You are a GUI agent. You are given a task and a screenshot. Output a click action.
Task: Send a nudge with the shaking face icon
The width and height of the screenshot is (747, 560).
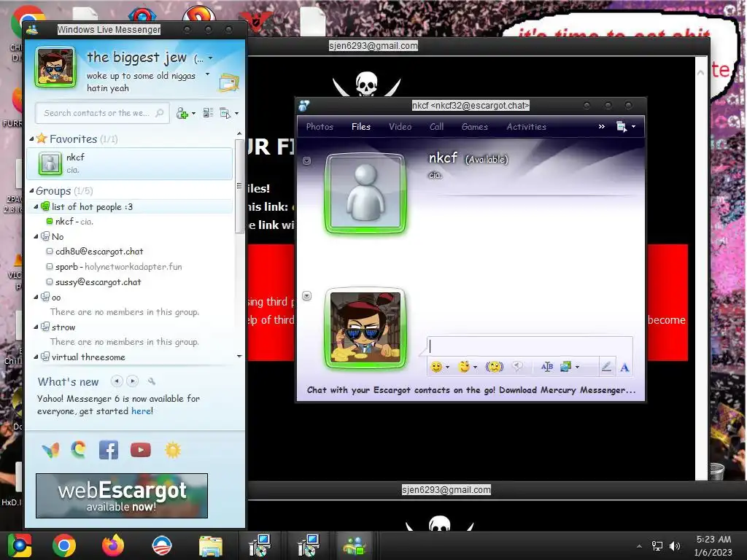[495, 367]
